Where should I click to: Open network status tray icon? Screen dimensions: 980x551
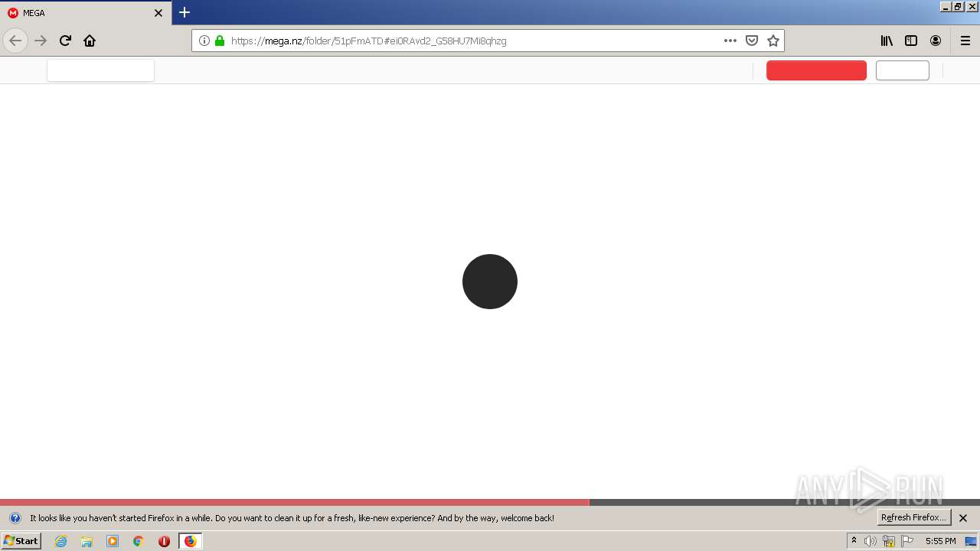coord(889,541)
